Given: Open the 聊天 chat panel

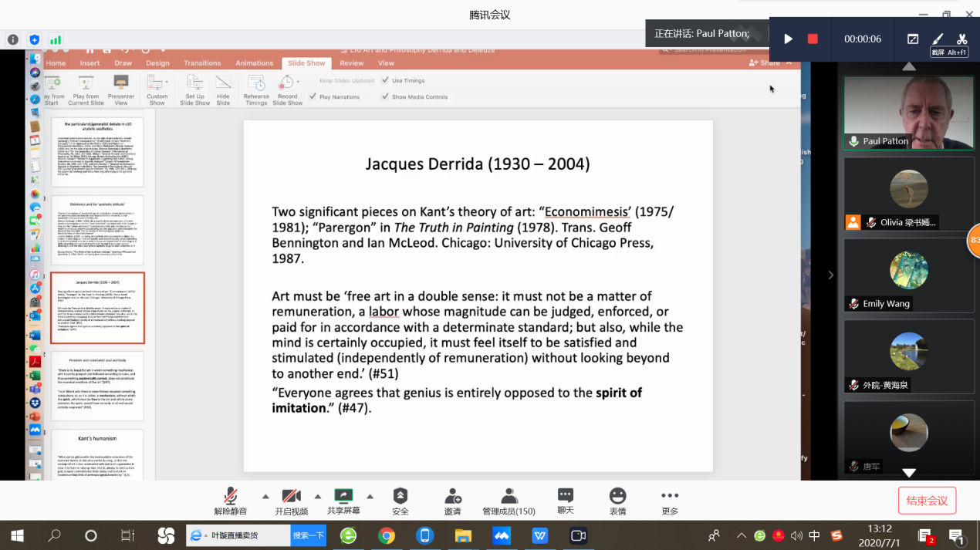Looking at the screenshot, I should [566, 501].
